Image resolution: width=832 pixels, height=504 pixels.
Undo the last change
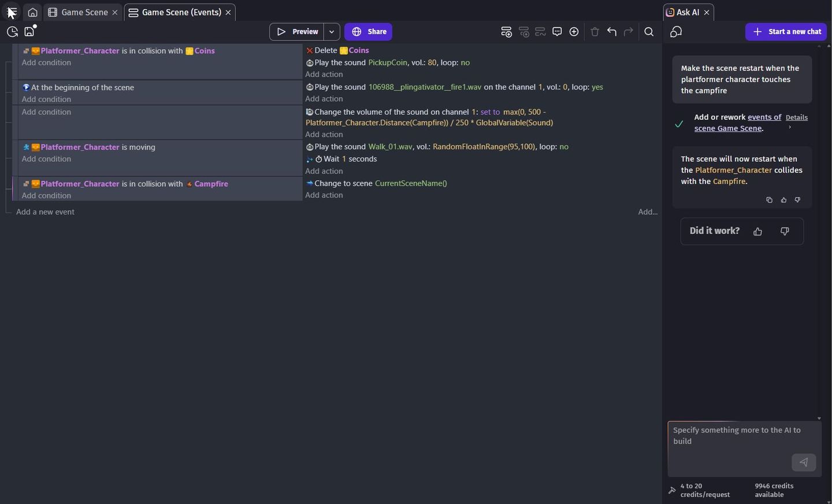coord(612,32)
